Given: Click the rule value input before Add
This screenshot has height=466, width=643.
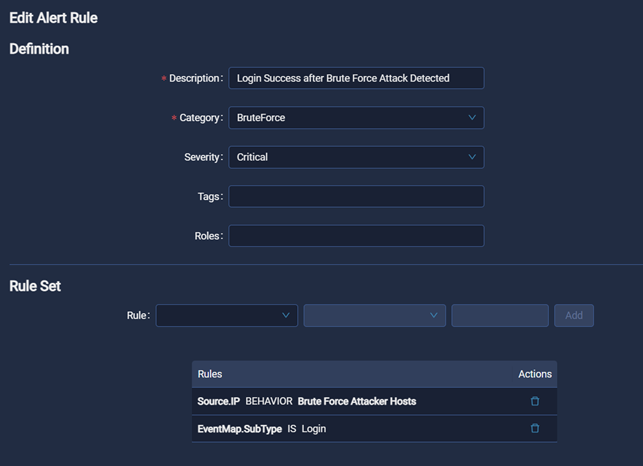Looking at the screenshot, I should [499, 316].
